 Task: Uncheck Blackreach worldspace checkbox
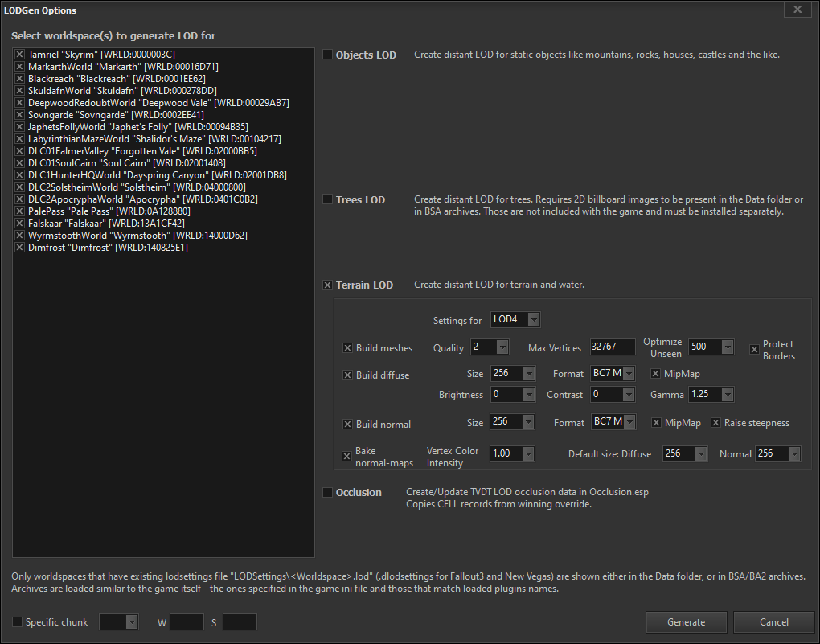click(x=19, y=79)
